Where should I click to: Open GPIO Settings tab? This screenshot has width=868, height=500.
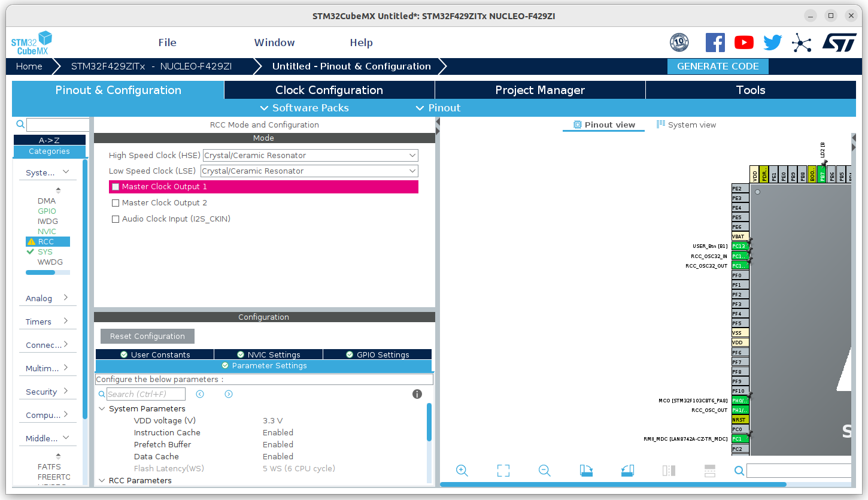coord(377,354)
